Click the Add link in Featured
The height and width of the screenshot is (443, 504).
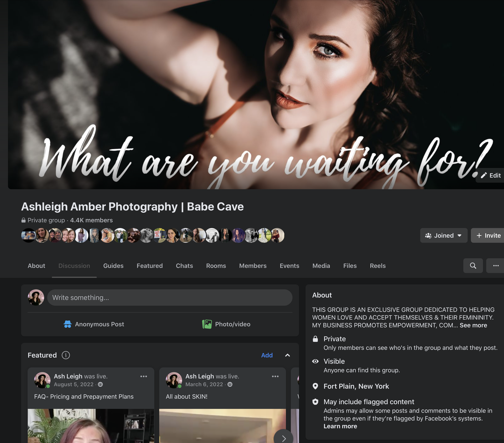pyautogui.click(x=267, y=355)
